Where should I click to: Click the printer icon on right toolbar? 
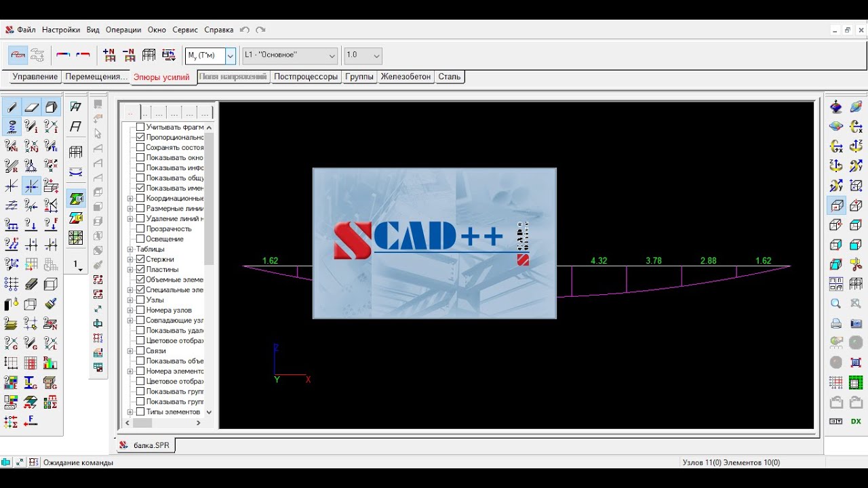pyautogui.click(x=836, y=323)
